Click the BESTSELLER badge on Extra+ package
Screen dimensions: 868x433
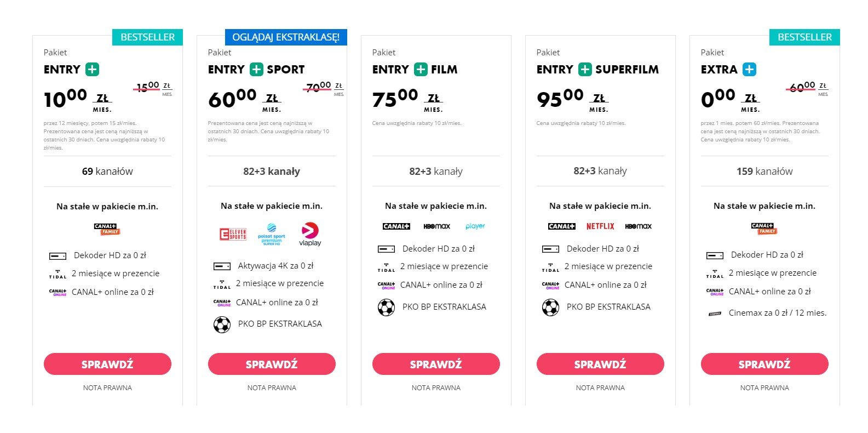(x=804, y=37)
